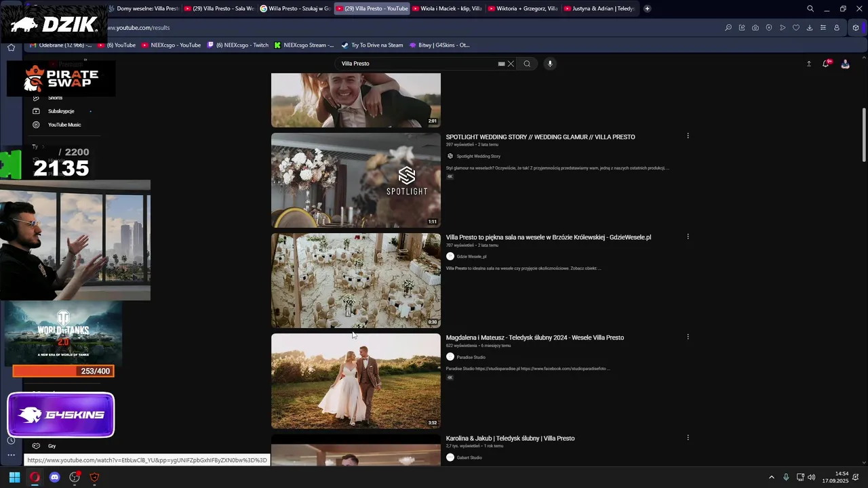Screen dimensions: 868x488
Task: Open the on-screen keyboard icon in search box
Action: (501, 64)
